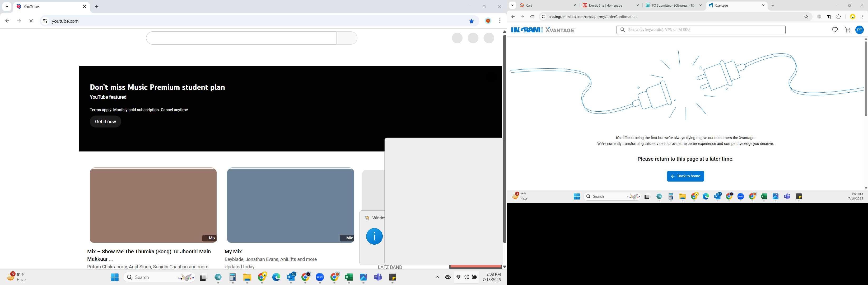This screenshot has width=868, height=285.
Task: Switch to the PO Submitted ECExpress tab
Action: click(x=673, y=5)
